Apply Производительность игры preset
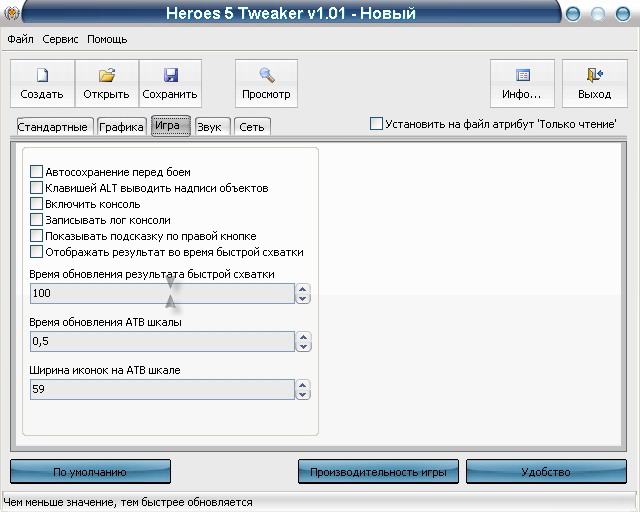The width and height of the screenshot is (640, 512). (x=378, y=472)
